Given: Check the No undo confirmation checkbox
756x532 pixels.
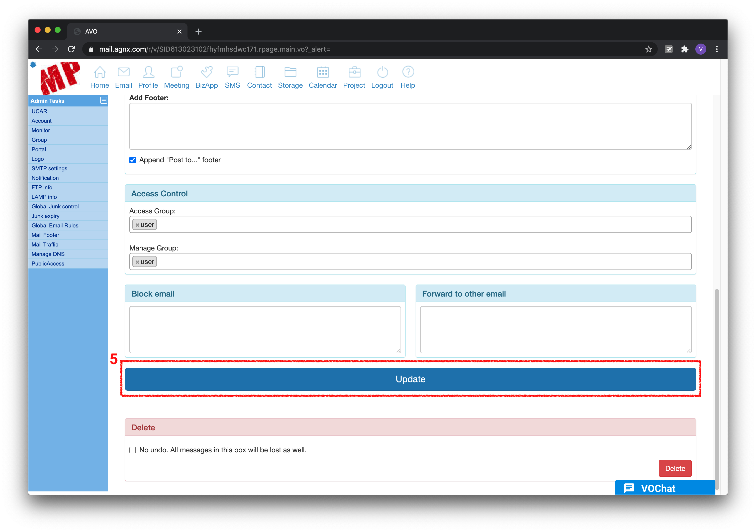Looking at the screenshot, I should (133, 450).
